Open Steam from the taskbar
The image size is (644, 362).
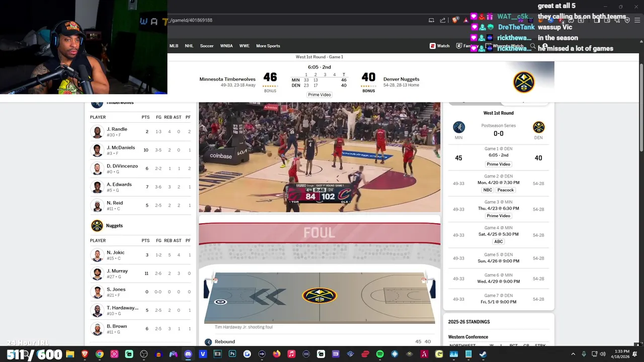483,354
